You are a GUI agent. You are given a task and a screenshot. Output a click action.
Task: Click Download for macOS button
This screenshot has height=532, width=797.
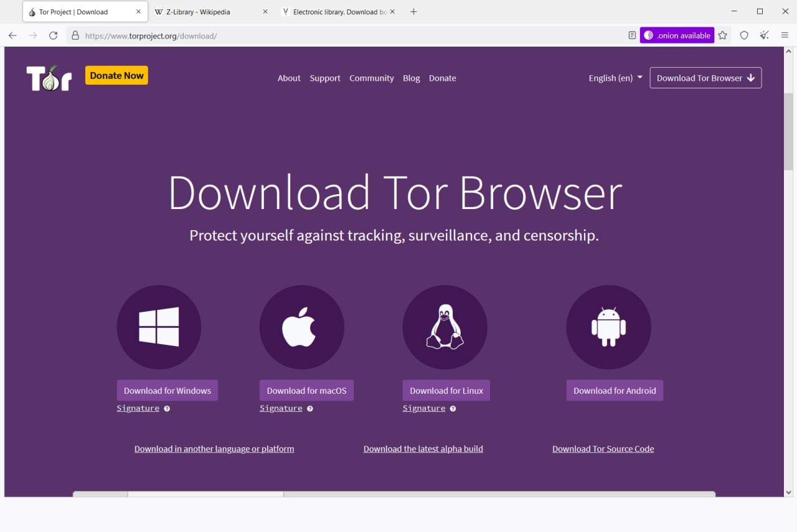306,391
